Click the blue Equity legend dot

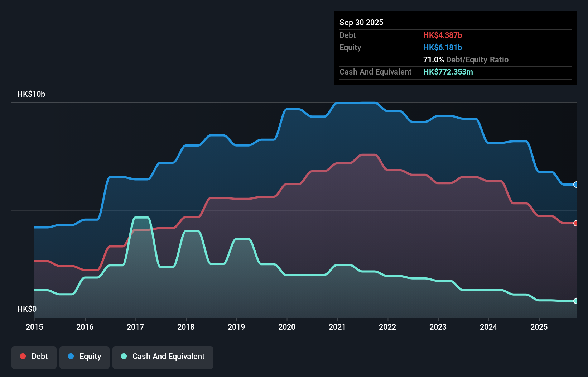tap(71, 357)
